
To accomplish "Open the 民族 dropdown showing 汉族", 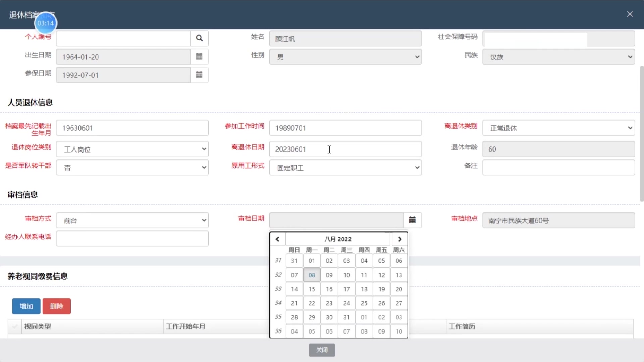I will coord(558,57).
